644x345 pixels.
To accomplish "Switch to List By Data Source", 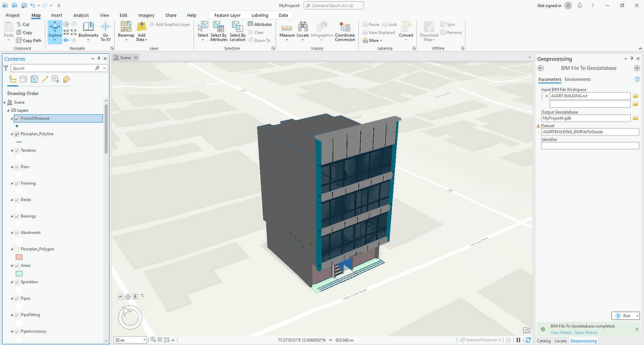I will pos(24,80).
